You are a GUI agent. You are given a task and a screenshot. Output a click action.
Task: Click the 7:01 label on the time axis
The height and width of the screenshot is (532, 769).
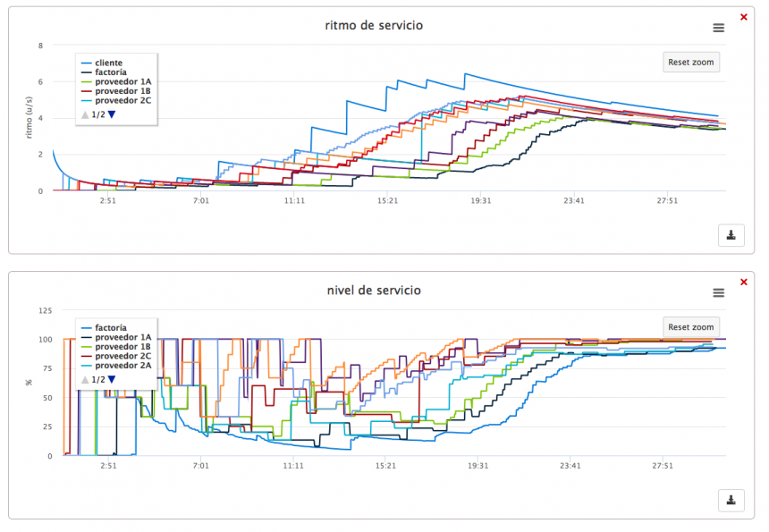(x=200, y=202)
